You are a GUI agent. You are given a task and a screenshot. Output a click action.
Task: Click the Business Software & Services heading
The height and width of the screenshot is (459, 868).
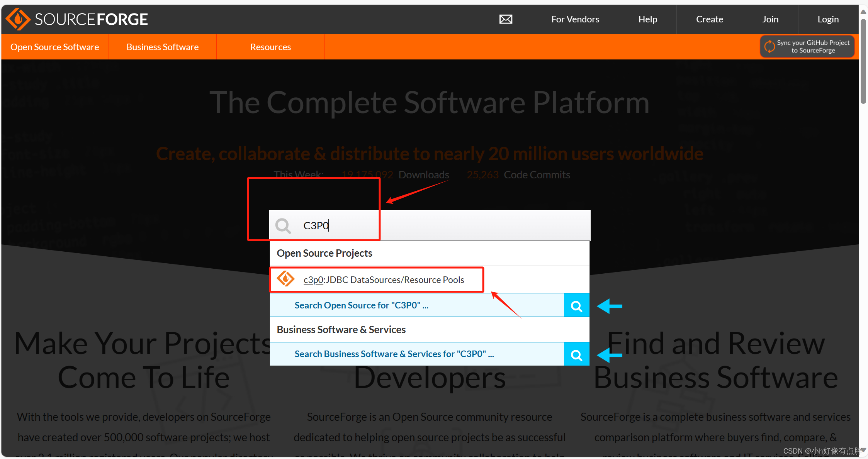(x=341, y=330)
